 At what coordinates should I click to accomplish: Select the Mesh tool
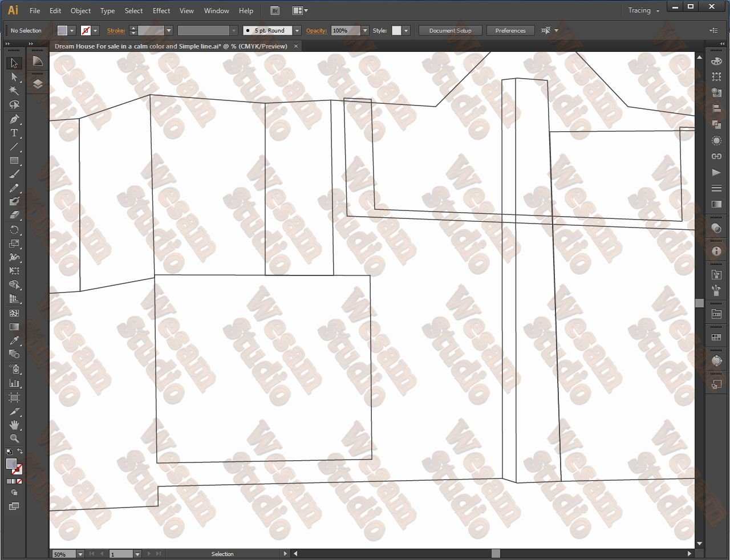(14, 313)
